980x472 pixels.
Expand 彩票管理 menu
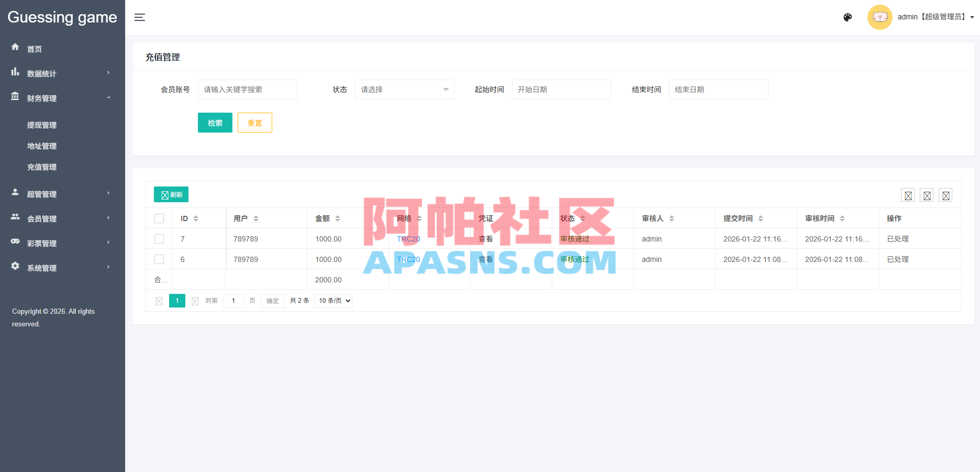click(x=62, y=243)
